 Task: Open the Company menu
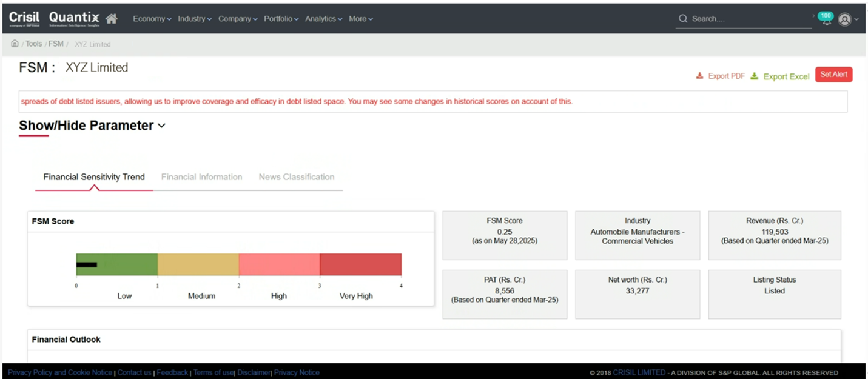pos(238,19)
